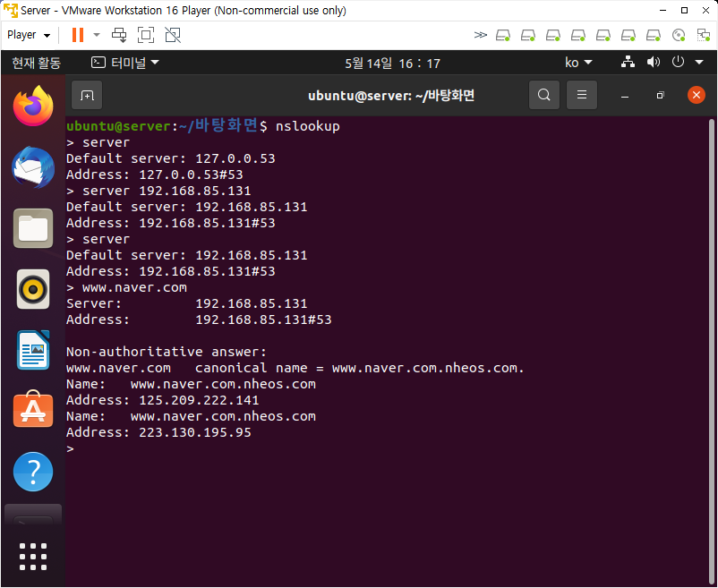Image resolution: width=718 pixels, height=588 pixels.
Task: Click "Address: 127.0.0.53#53" line
Action: click(155, 175)
